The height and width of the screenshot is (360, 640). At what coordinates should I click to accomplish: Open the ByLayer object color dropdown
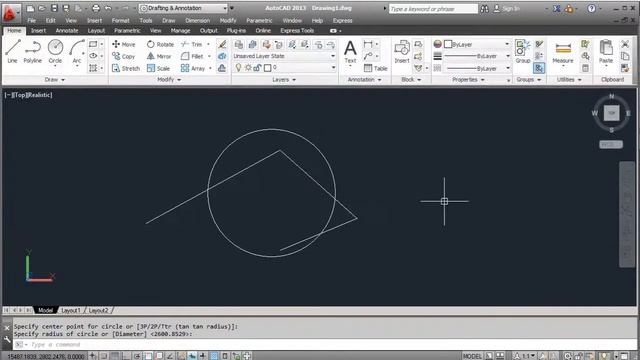[x=476, y=44]
